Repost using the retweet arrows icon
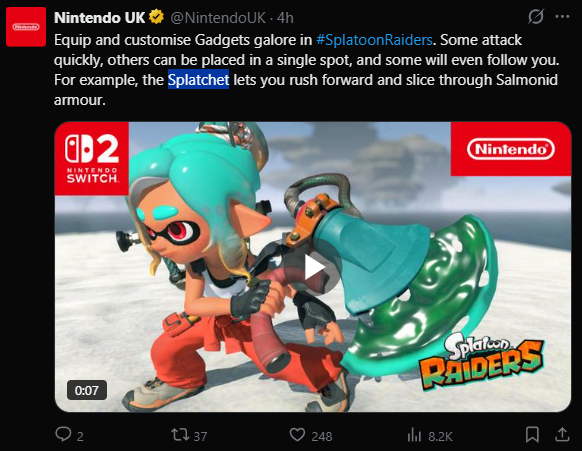Viewport: 582px width, 451px height. [x=180, y=434]
